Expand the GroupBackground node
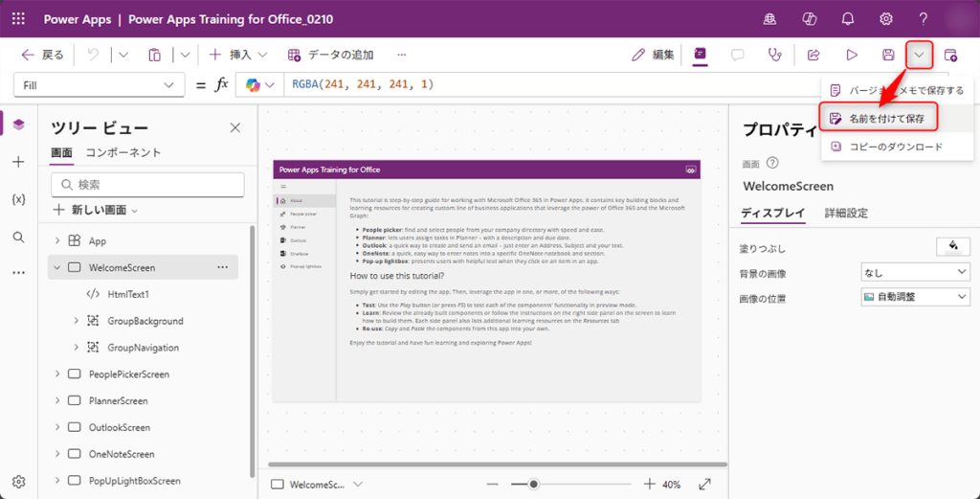Image resolution: width=980 pixels, height=499 pixels. [76, 321]
